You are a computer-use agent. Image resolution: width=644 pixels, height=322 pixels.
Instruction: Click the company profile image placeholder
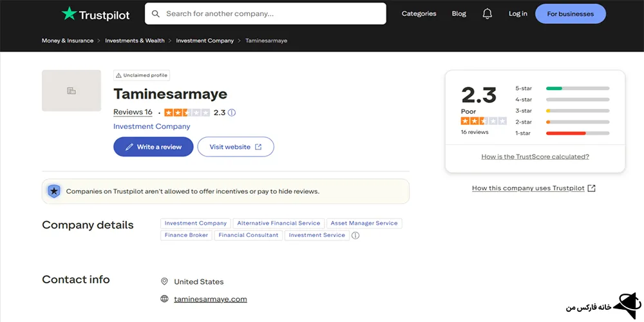71,91
